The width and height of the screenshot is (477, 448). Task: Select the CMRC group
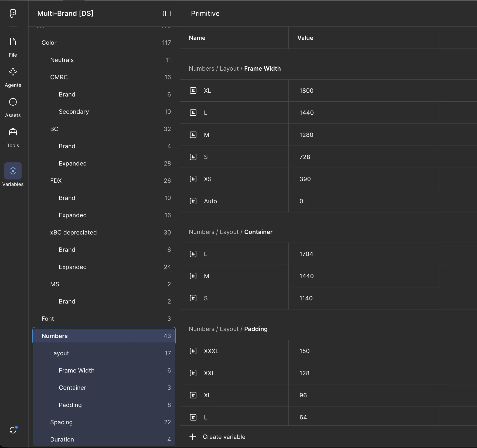(x=104, y=77)
